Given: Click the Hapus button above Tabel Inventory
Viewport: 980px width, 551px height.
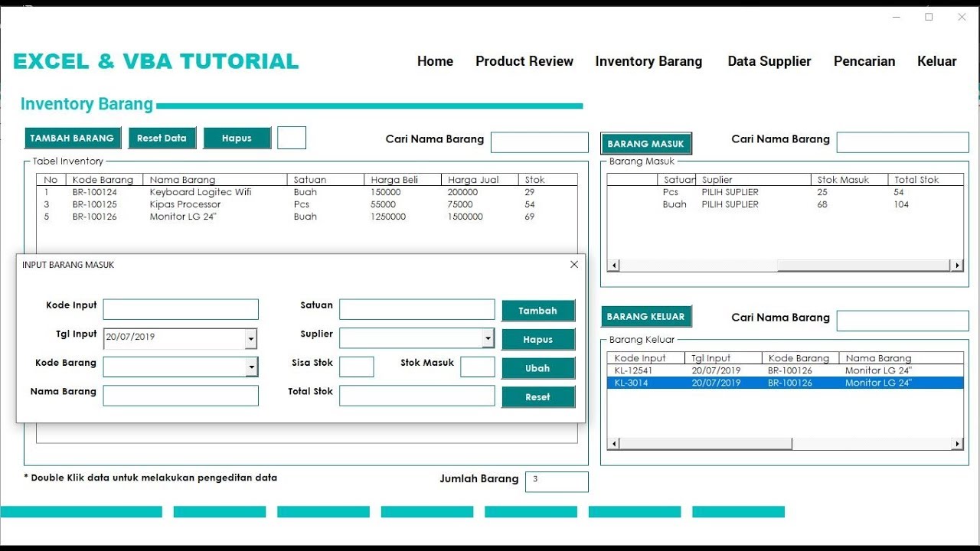Looking at the screenshot, I should [237, 138].
